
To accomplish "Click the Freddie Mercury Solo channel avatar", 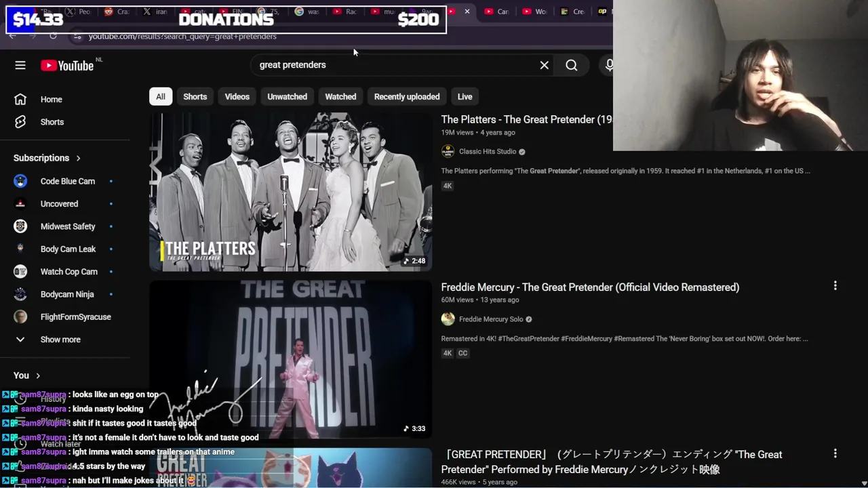I will point(448,319).
